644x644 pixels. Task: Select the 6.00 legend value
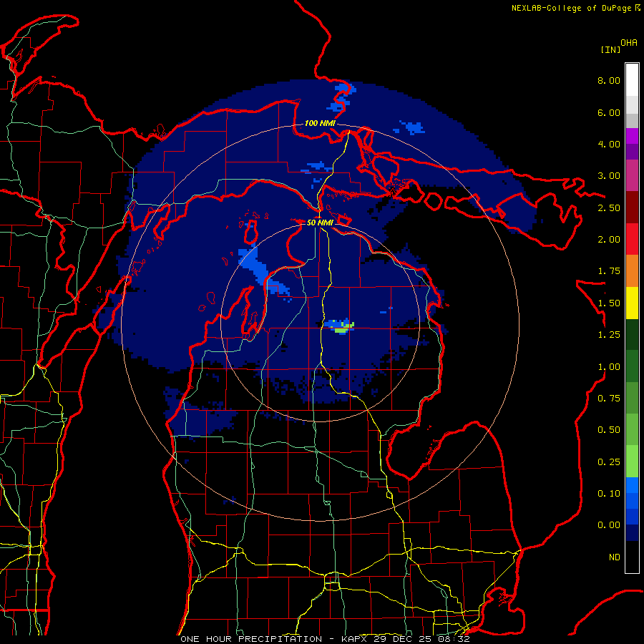(x=609, y=112)
